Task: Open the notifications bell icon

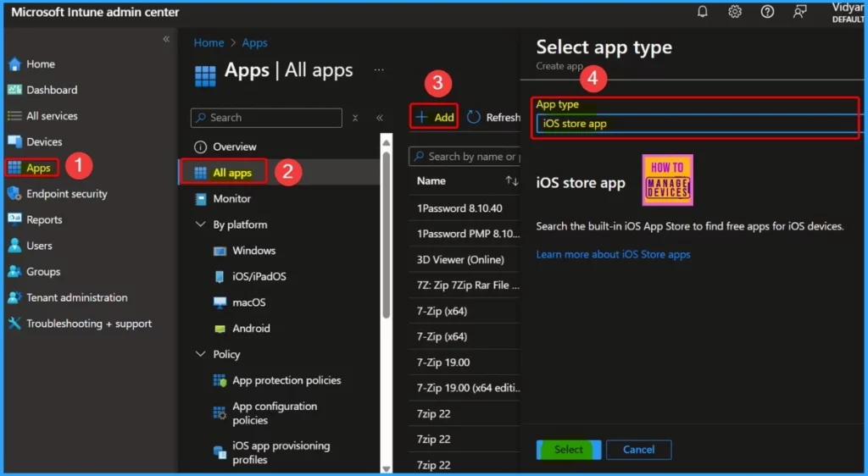Action: point(703,12)
